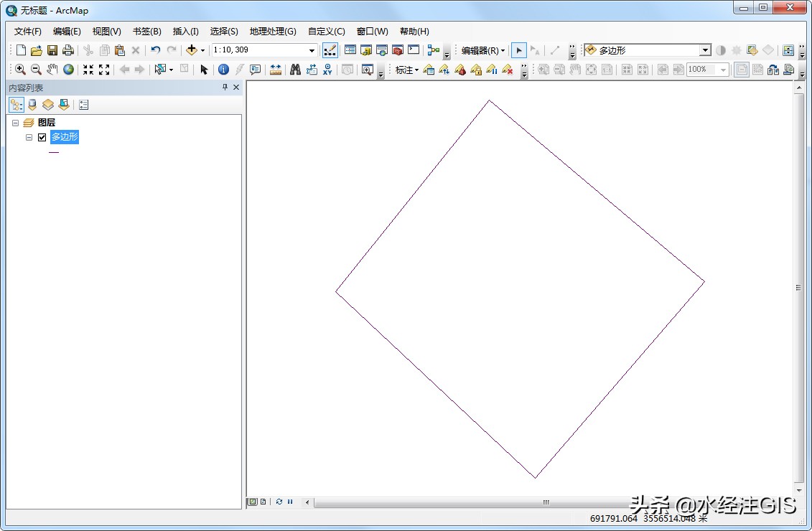
Task: Open the HTML Popup tool
Action: (256, 70)
